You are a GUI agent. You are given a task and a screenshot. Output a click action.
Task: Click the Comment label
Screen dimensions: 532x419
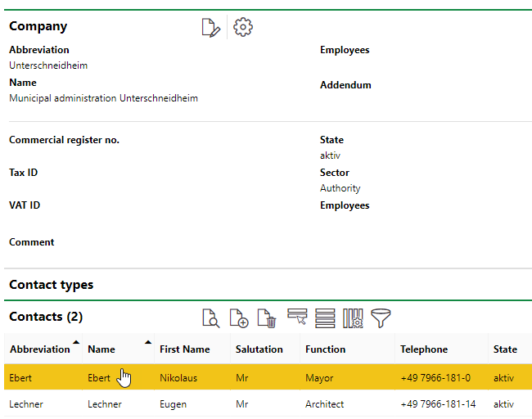tap(32, 242)
